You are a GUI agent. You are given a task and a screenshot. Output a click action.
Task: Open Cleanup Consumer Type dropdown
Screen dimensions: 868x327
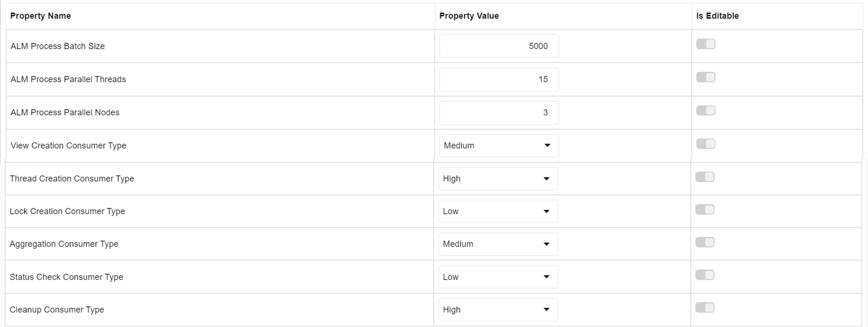(x=498, y=310)
